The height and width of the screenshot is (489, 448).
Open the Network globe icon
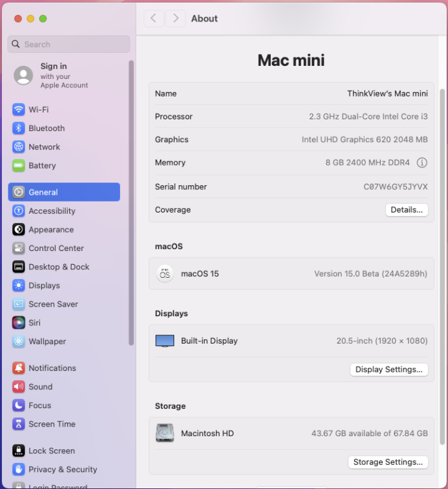(18, 147)
